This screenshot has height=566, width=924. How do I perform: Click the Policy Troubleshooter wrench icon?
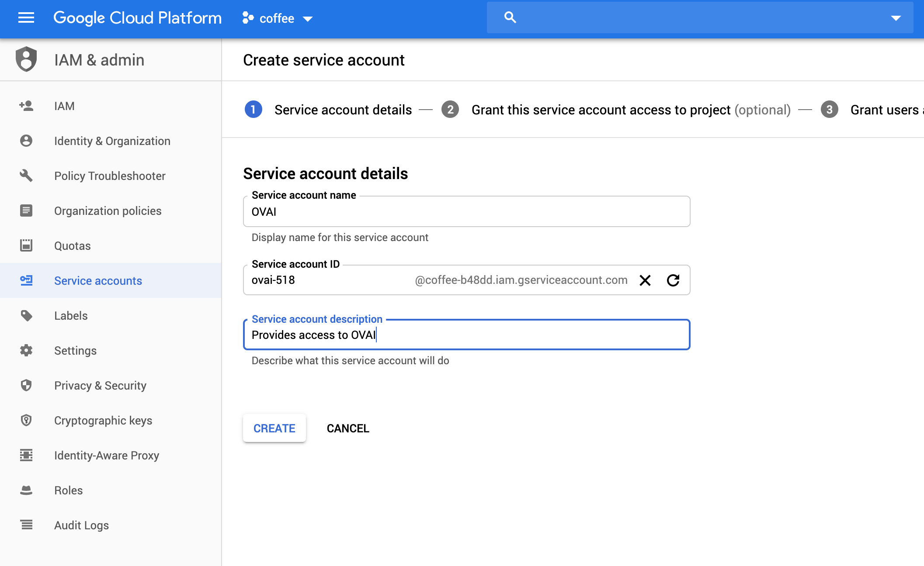(26, 176)
